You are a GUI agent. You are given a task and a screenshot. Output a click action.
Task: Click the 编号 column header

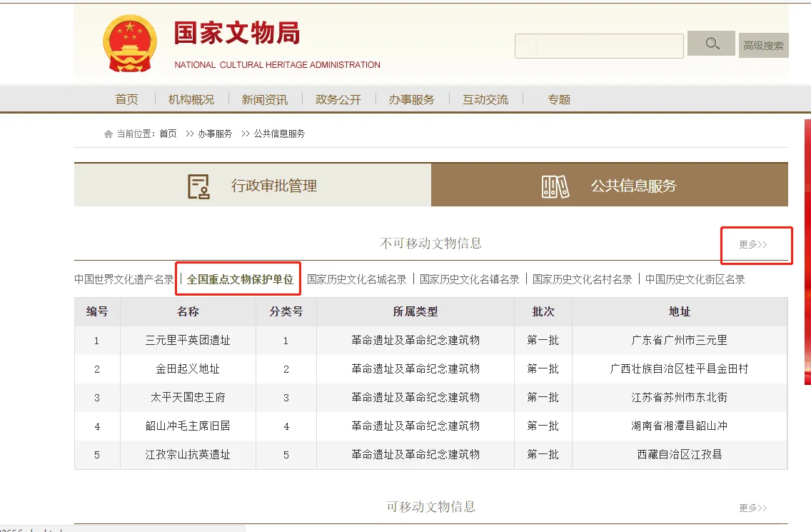pos(97,311)
